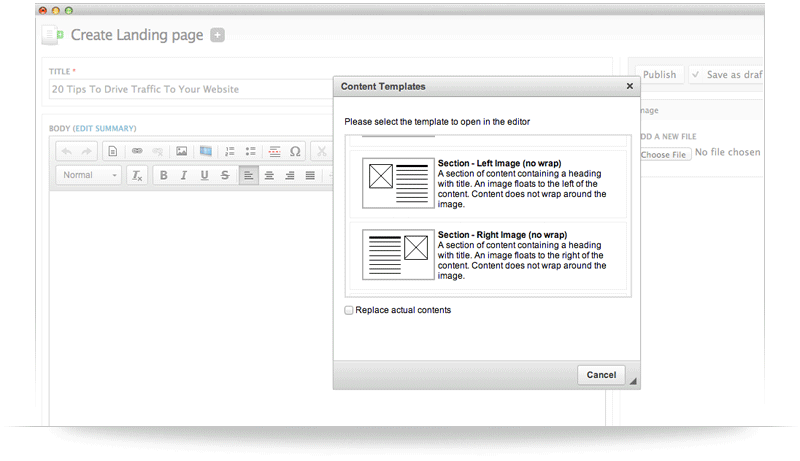Toggle italic formatting

[184, 175]
